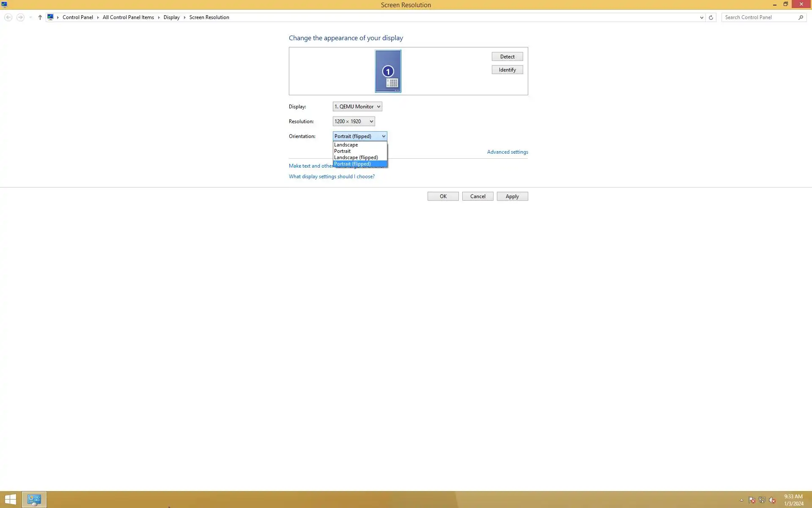Expand the address bar history dropdown
Screen dimensions: 812x508
click(702, 17)
